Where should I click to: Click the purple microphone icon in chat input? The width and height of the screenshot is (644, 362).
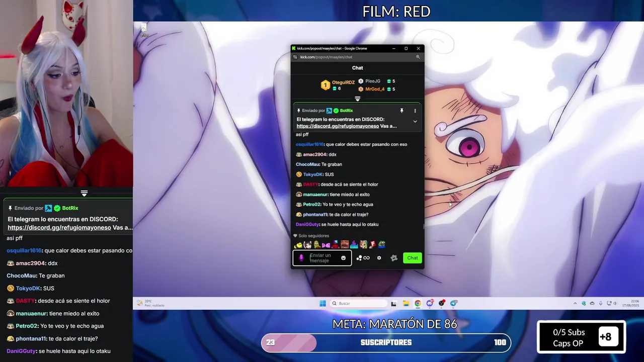[301, 258]
